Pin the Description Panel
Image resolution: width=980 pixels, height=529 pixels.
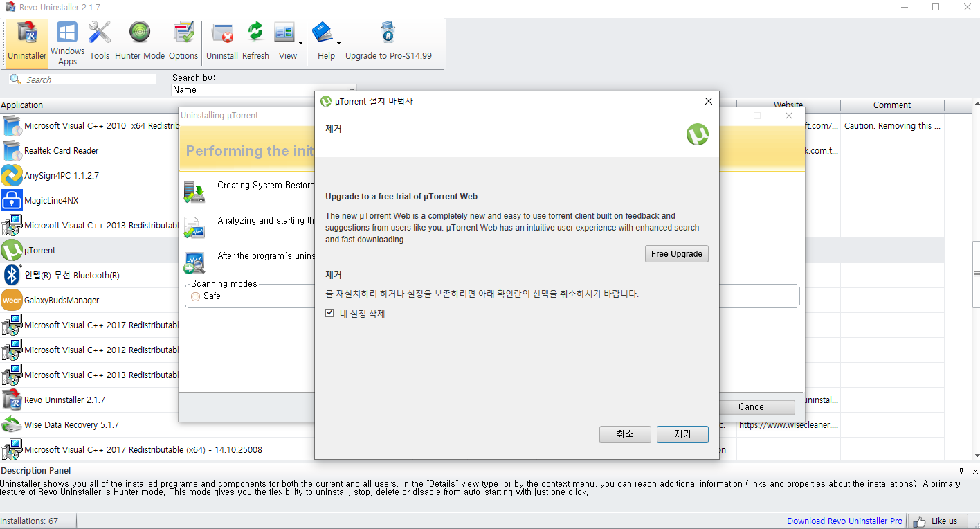(961, 471)
